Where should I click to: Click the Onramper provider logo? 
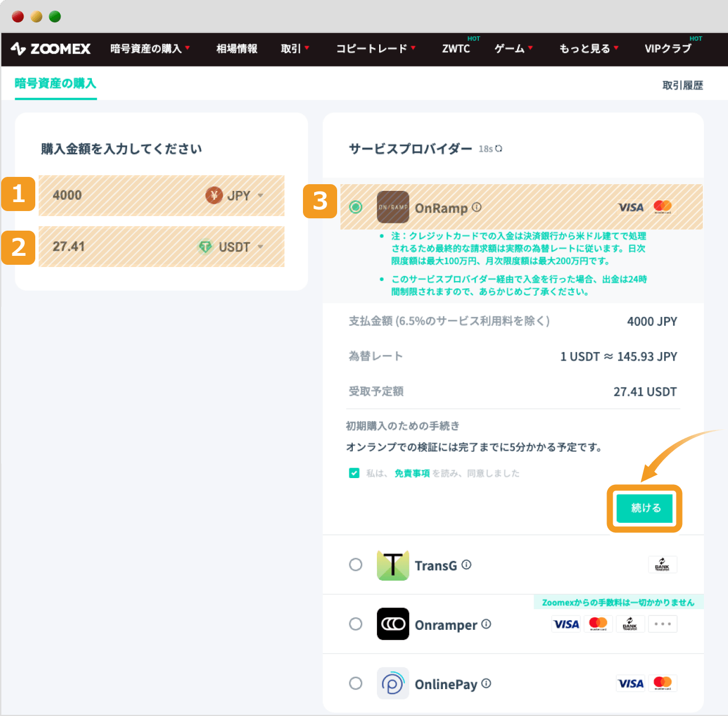pyautogui.click(x=393, y=624)
